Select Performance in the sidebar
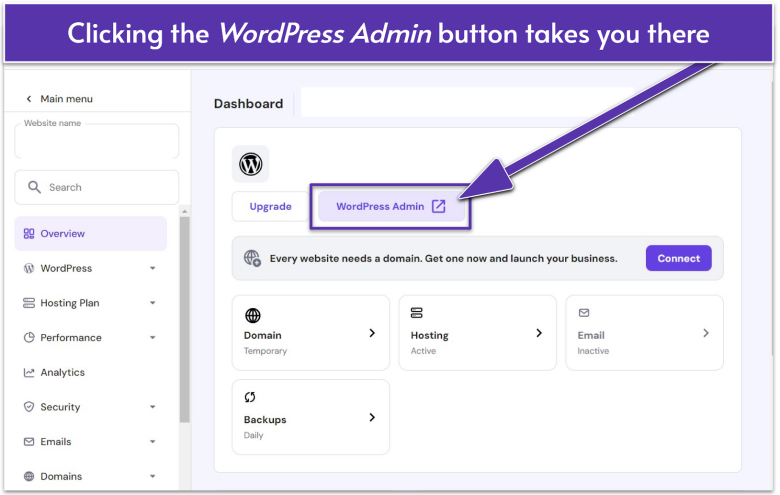Screen dimensions: 780x495 pyautogui.click(x=91, y=338)
